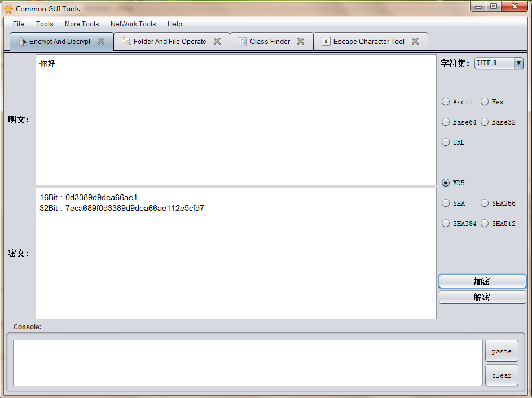Image resolution: width=532 pixels, height=398 pixels.
Task: Click the 解密 decrypt button
Action: [482, 297]
